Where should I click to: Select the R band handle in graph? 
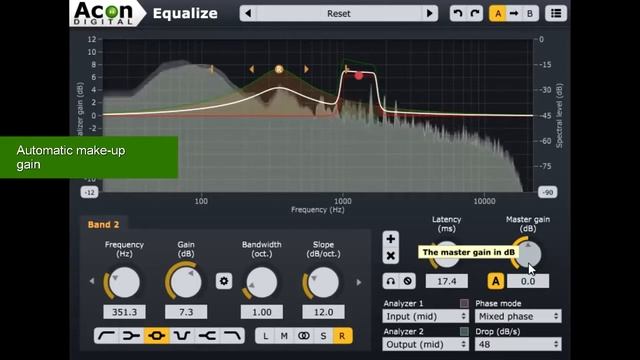(x=279, y=69)
